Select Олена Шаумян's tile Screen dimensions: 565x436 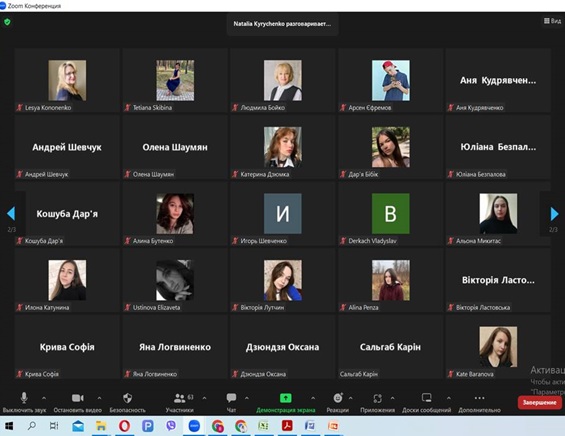coord(175,147)
